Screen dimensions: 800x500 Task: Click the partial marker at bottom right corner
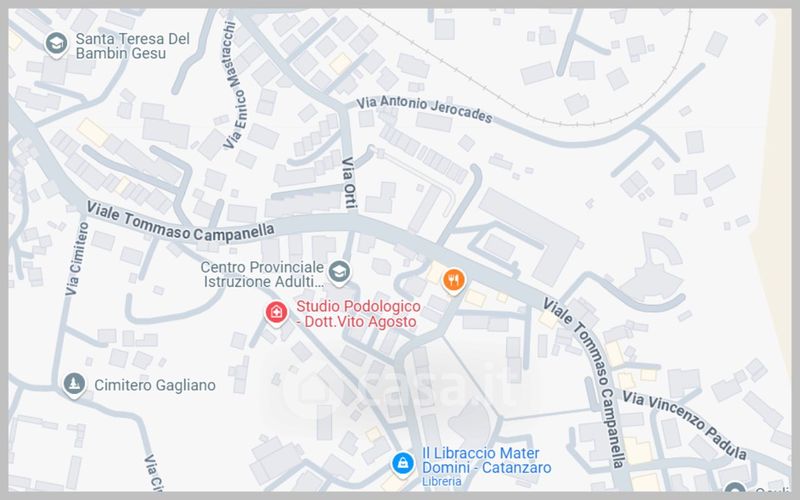pyautogui.click(x=735, y=487)
